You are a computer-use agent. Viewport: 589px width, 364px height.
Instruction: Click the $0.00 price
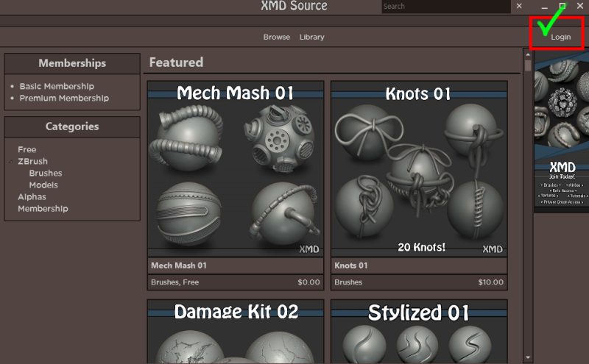(x=308, y=282)
